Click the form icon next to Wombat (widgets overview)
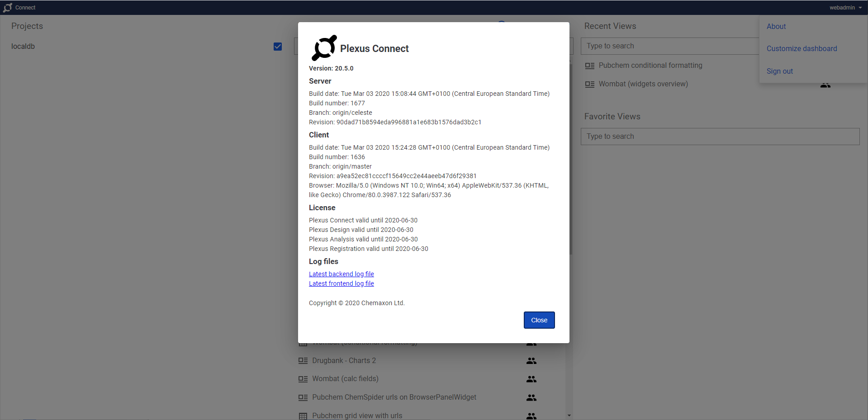 (589, 85)
